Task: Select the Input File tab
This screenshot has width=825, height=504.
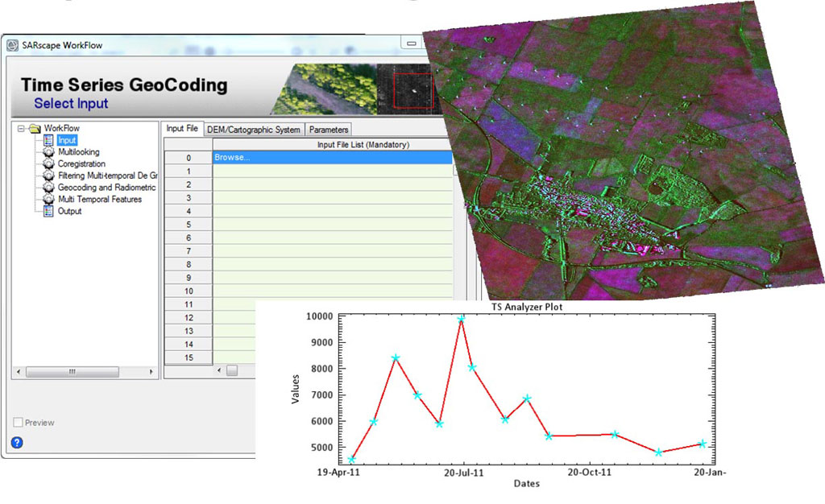Action: (x=181, y=128)
